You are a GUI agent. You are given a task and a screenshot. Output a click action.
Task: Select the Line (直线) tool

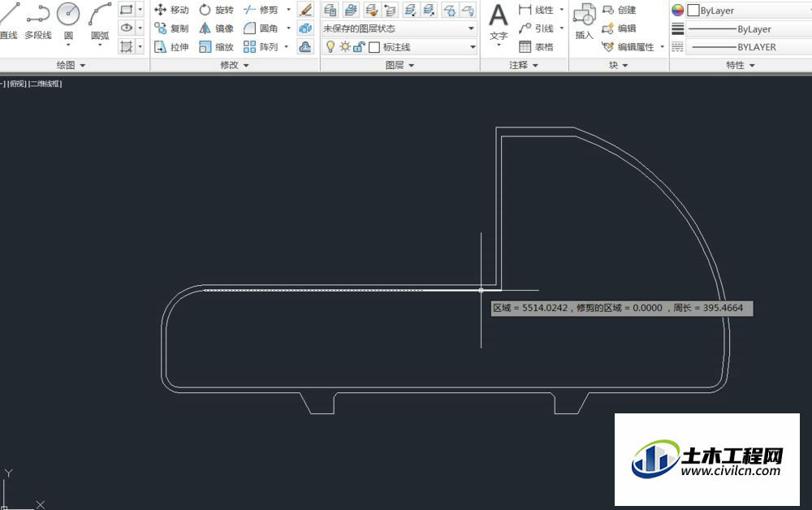click(9, 21)
